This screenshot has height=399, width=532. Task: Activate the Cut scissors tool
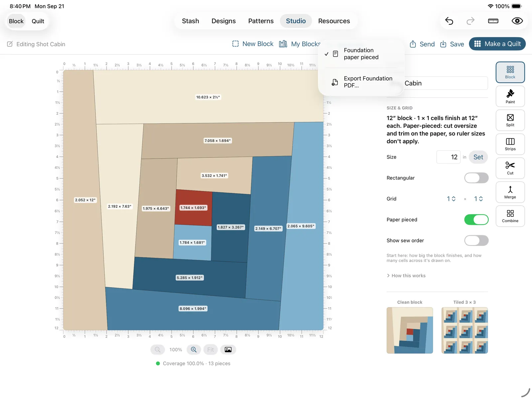510,168
